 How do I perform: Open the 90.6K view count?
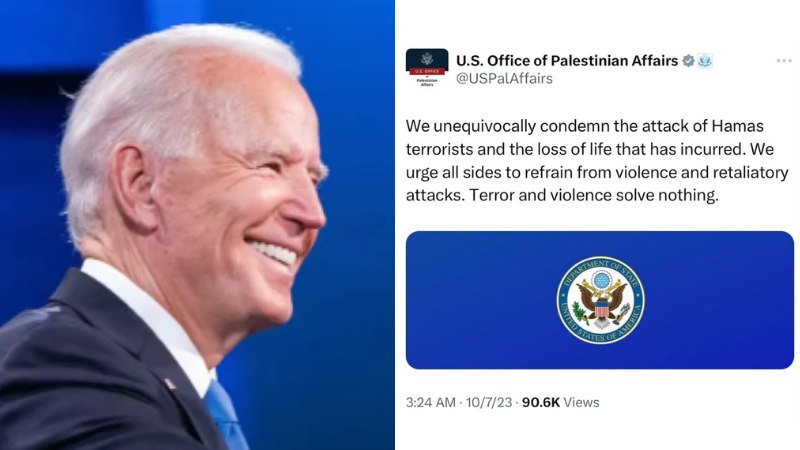(541, 402)
